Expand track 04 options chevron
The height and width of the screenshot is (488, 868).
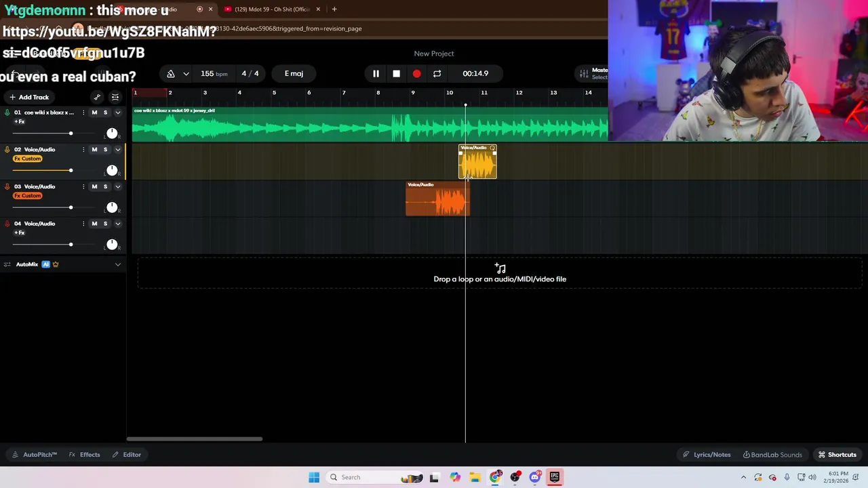coord(117,224)
